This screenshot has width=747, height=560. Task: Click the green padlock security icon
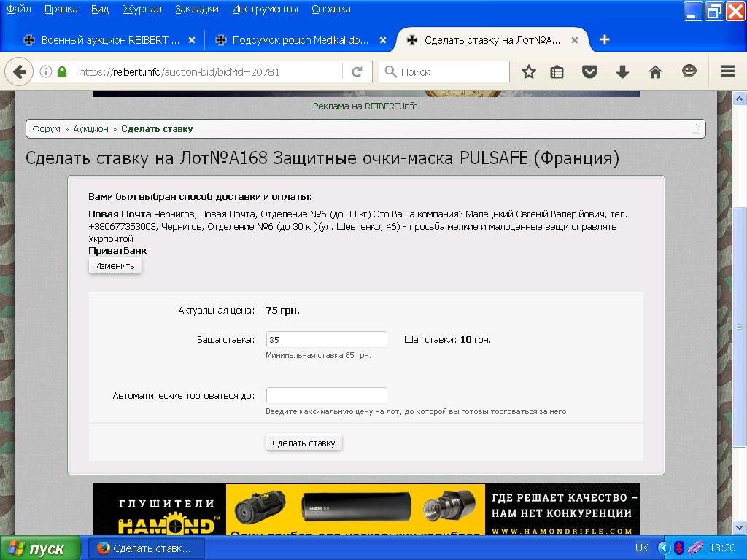click(62, 72)
